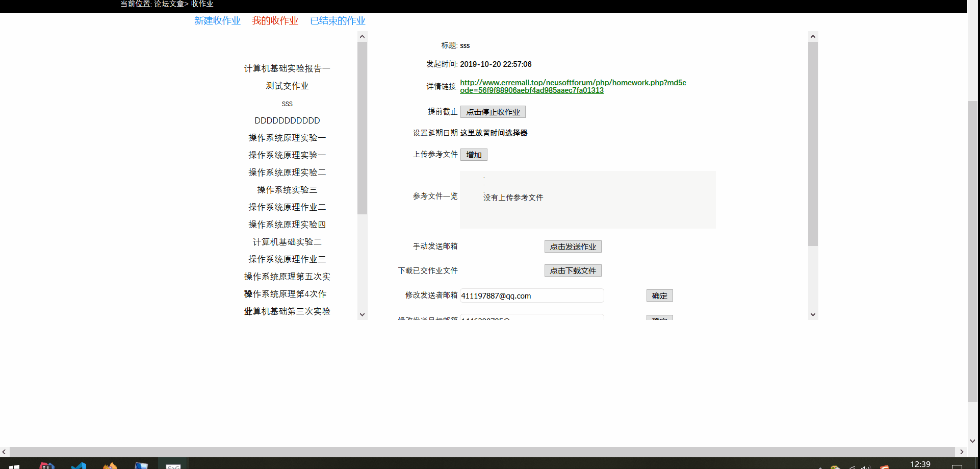Open HBuilder from the taskbar
This screenshot has width=980, height=469.
click(47, 464)
